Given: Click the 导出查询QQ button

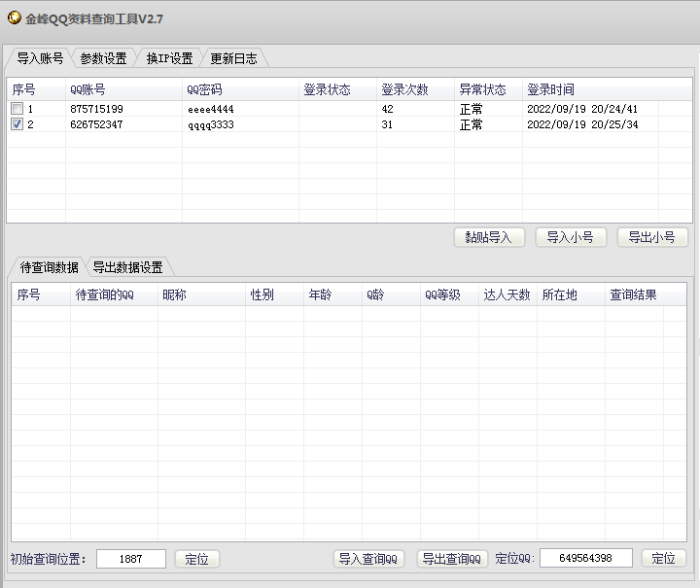Looking at the screenshot, I should [452, 559].
